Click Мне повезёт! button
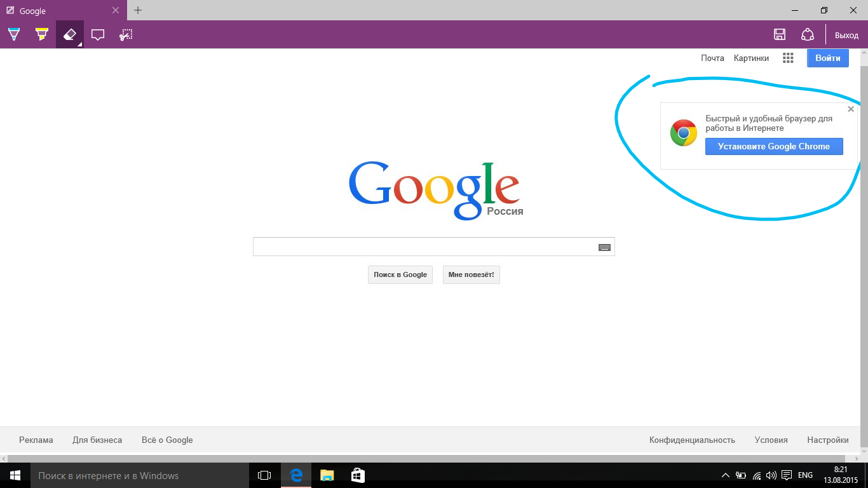This screenshot has width=868, height=488. (x=471, y=274)
